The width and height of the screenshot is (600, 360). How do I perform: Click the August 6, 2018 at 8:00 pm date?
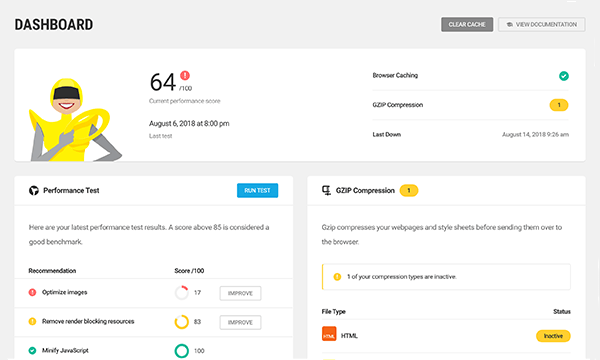point(189,124)
